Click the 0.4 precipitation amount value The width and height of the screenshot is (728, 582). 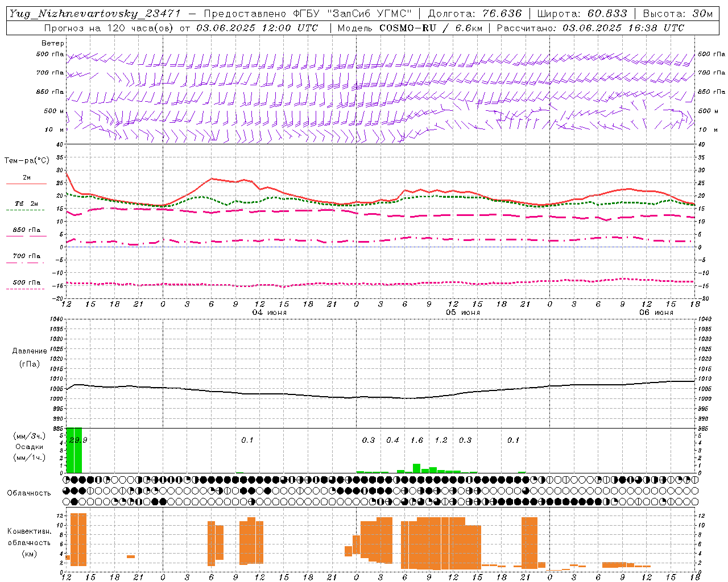(x=392, y=440)
